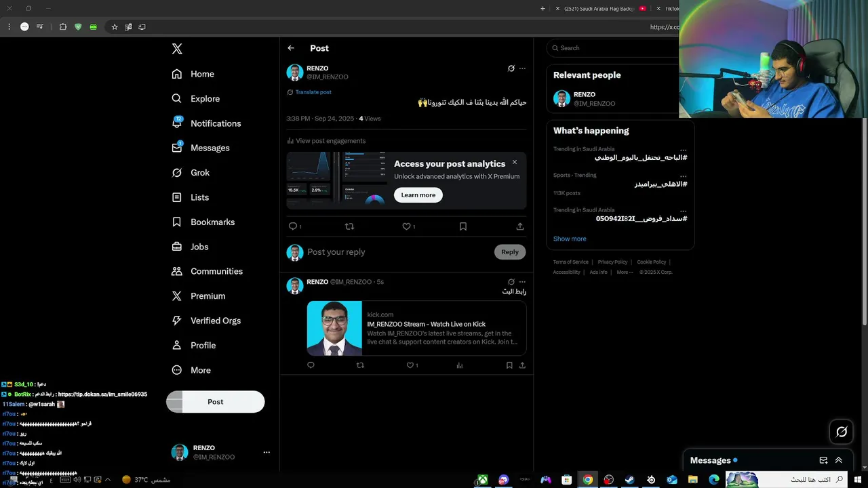
Task: Compose new message in Messages drawer
Action: point(823,461)
